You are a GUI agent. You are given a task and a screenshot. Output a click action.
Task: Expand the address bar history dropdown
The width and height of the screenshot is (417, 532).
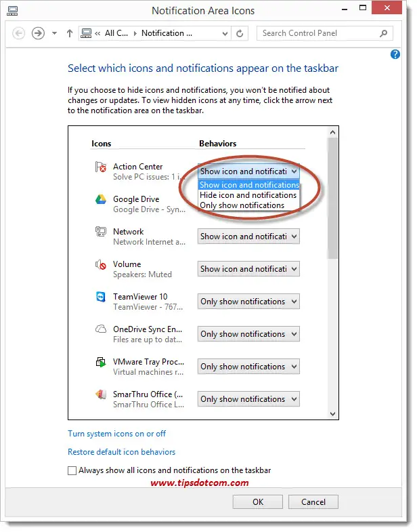pyautogui.click(x=225, y=34)
